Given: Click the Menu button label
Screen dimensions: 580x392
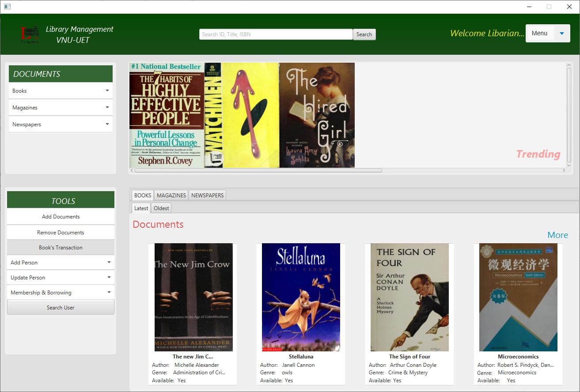Looking at the screenshot, I should point(539,34).
